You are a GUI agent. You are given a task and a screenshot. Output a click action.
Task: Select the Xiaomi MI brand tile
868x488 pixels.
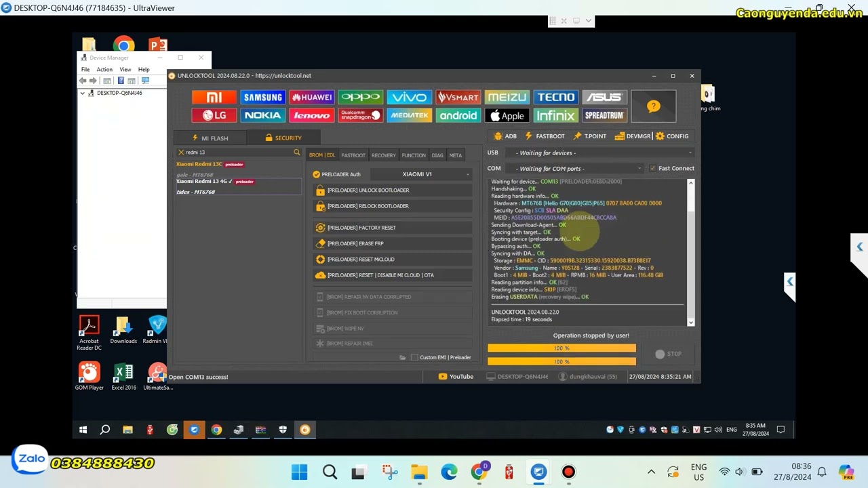pos(214,98)
